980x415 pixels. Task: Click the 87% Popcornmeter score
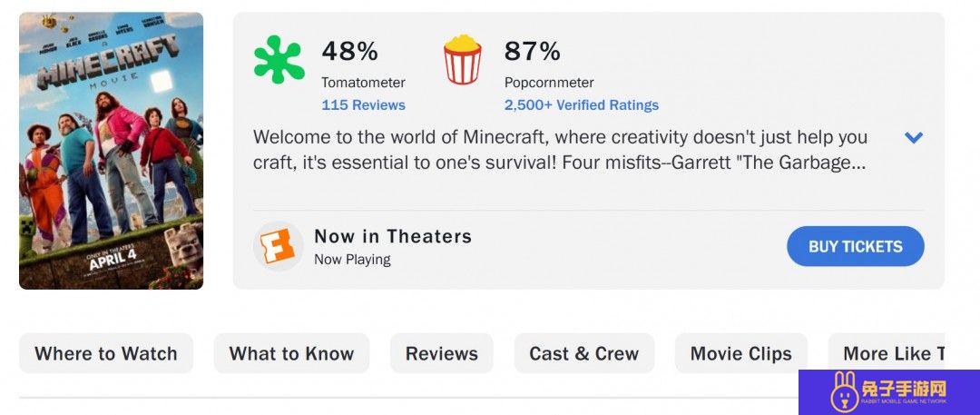tap(532, 52)
